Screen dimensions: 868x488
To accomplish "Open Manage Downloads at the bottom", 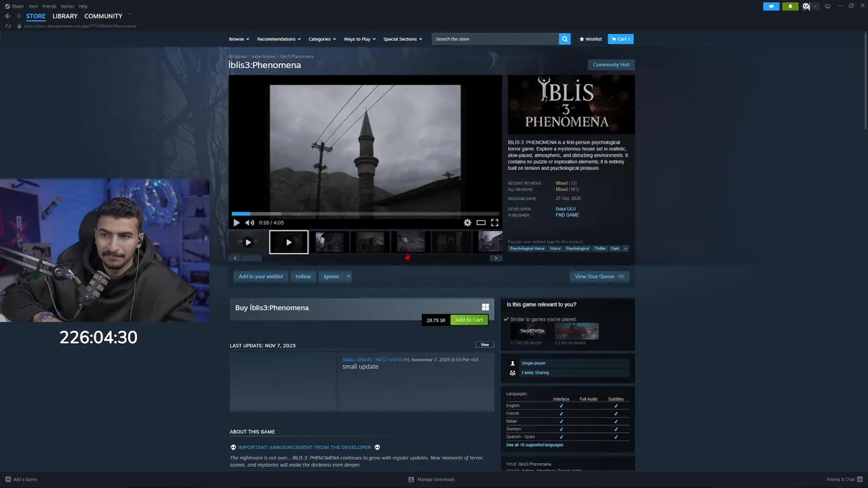I will [432, 479].
